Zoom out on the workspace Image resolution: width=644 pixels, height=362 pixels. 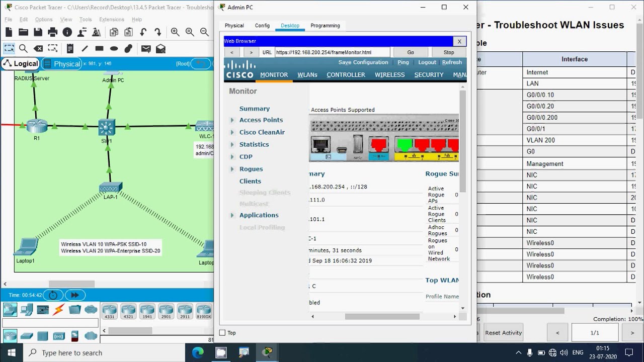[x=204, y=32]
